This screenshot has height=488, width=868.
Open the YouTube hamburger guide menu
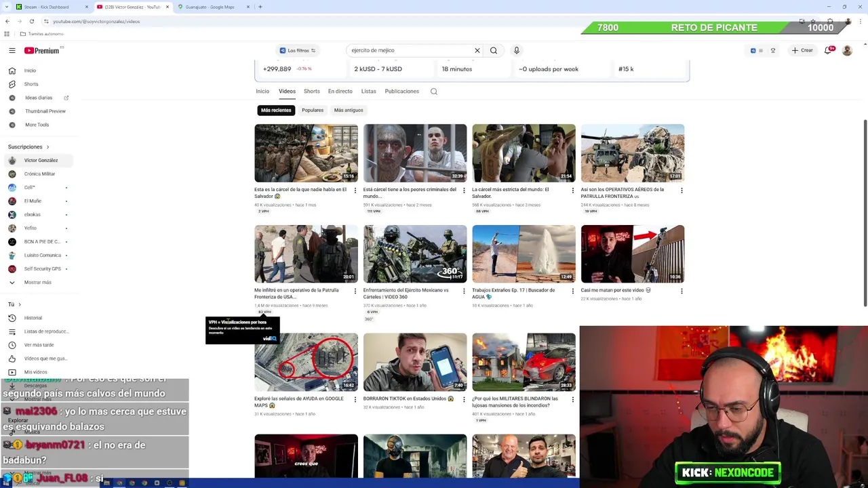click(x=12, y=50)
